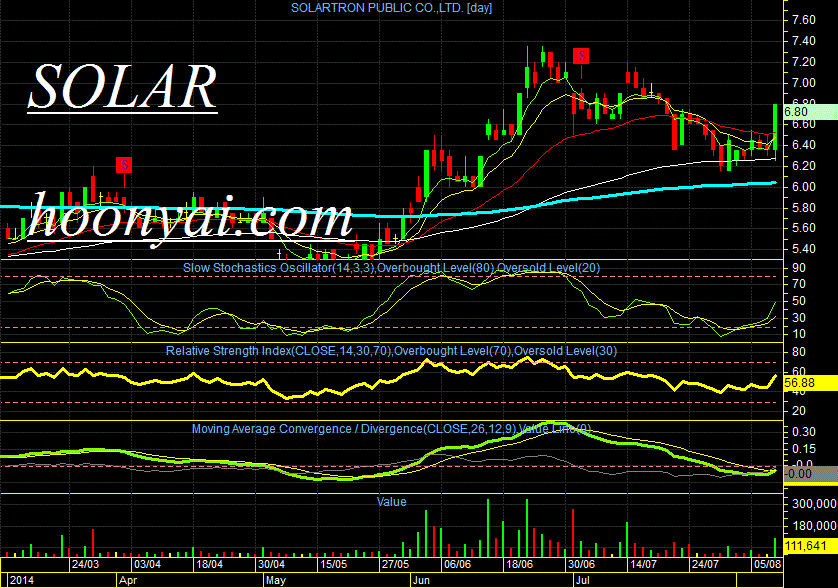Select the red S signal marker near 30/06
This screenshot has height=588, width=838.
(x=581, y=56)
